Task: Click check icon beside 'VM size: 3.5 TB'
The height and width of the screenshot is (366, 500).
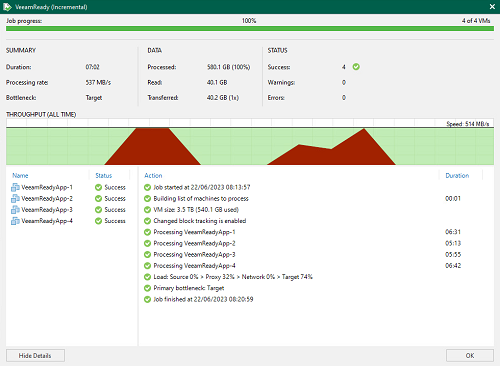Action: click(x=147, y=210)
